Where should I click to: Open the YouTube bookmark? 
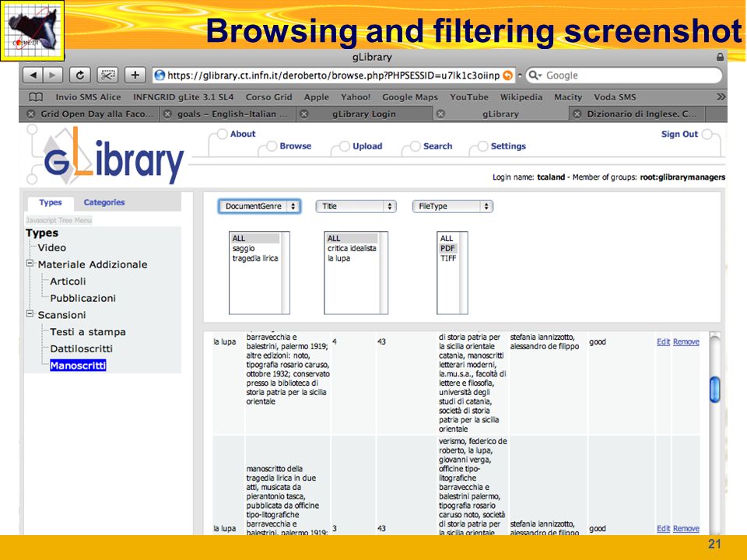point(468,97)
